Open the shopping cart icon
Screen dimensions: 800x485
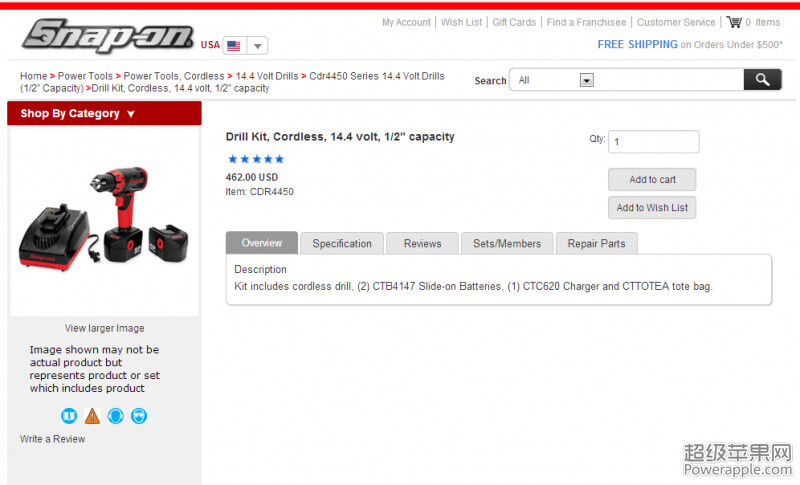coord(734,22)
